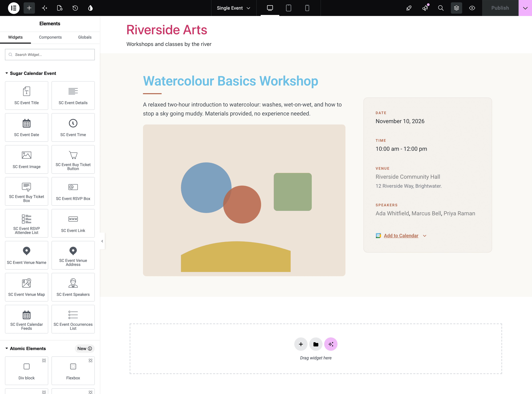This screenshot has width=532, height=394.
Task: Select the SC Event Image widget
Action: [26, 159]
